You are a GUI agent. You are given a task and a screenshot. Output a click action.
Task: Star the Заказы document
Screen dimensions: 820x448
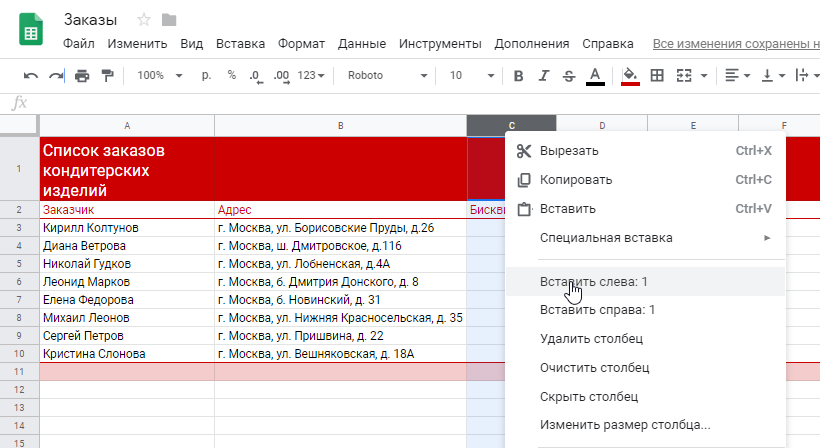coord(144,20)
